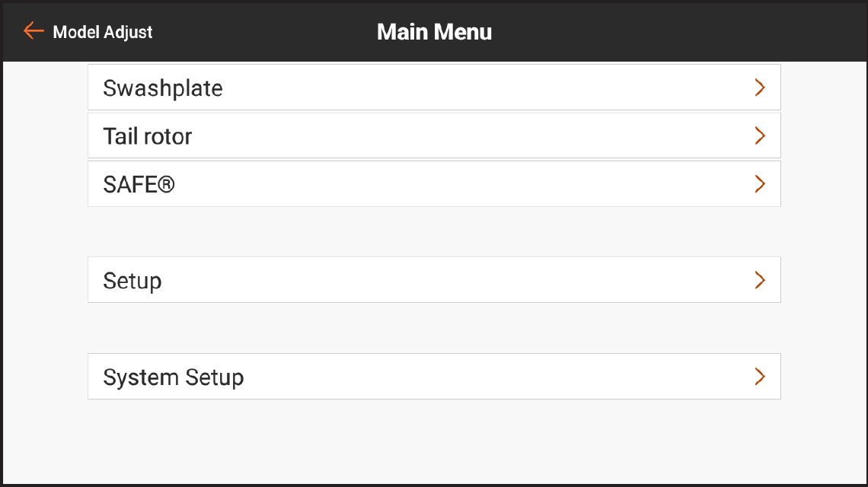This screenshot has height=487, width=868.
Task: Click the "Setup" text label
Action: point(132,281)
